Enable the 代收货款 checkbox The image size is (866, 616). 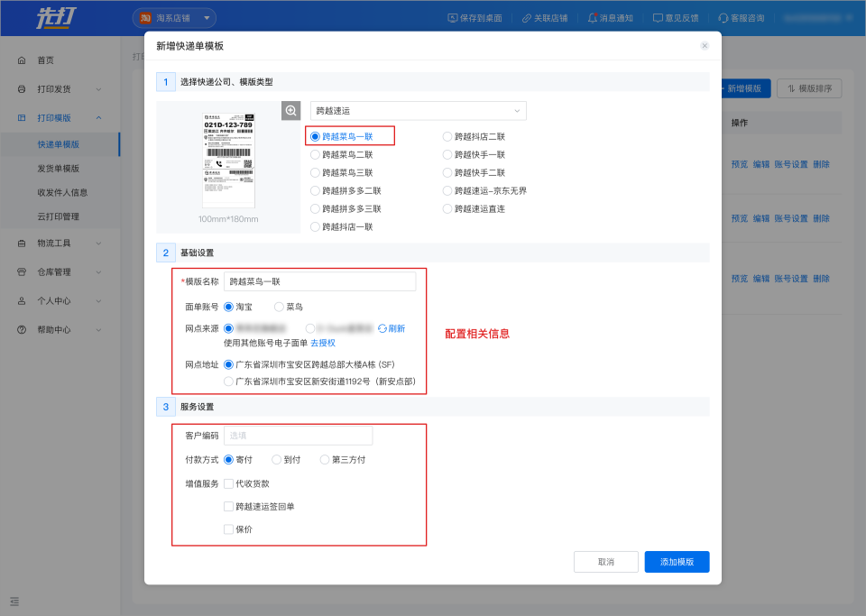(x=228, y=483)
